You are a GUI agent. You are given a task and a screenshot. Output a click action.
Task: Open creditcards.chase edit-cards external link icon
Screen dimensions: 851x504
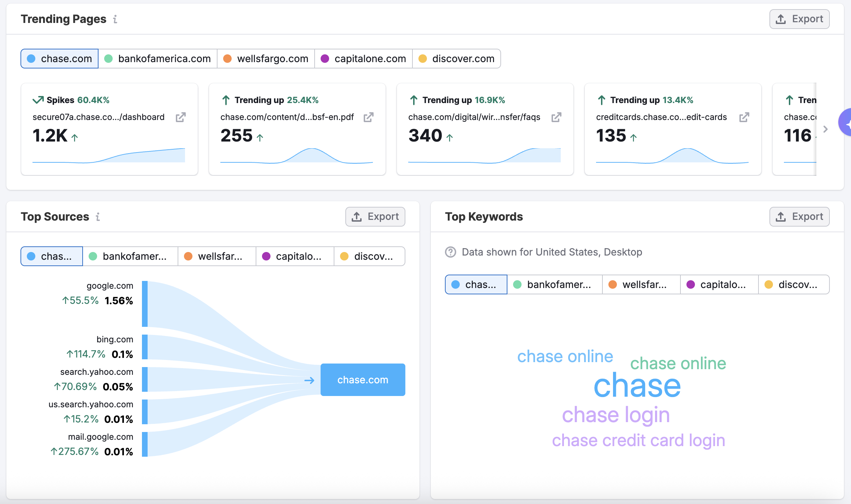click(x=744, y=117)
